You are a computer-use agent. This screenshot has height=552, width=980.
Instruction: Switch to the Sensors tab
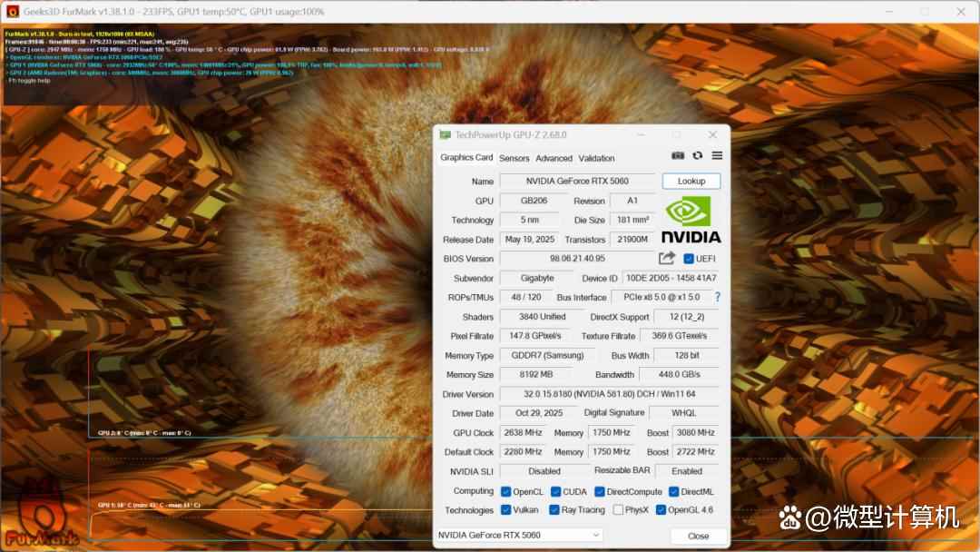tap(514, 158)
